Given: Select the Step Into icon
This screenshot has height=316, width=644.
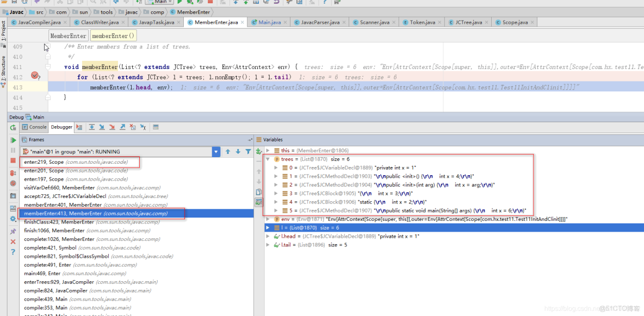Looking at the screenshot, I should tap(102, 127).
